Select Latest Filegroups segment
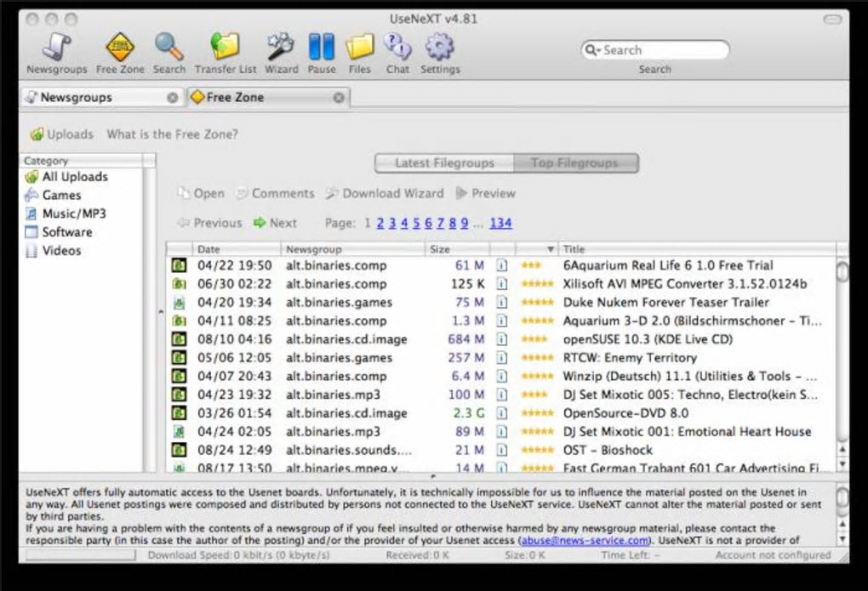The width and height of the screenshot is (868, 591). [x=444, y=163]
